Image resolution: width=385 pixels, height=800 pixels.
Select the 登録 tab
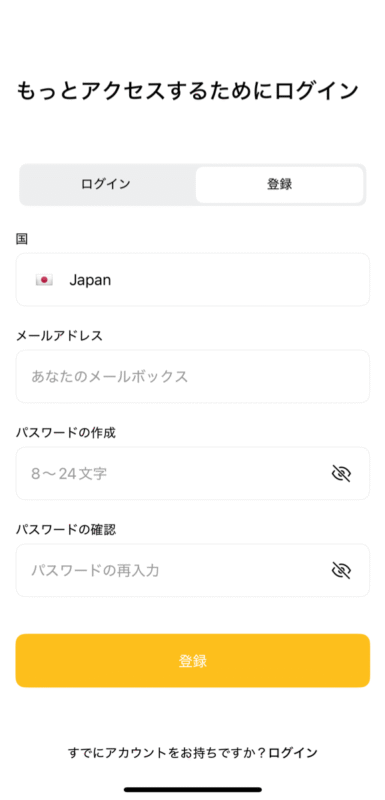(279, 184)
